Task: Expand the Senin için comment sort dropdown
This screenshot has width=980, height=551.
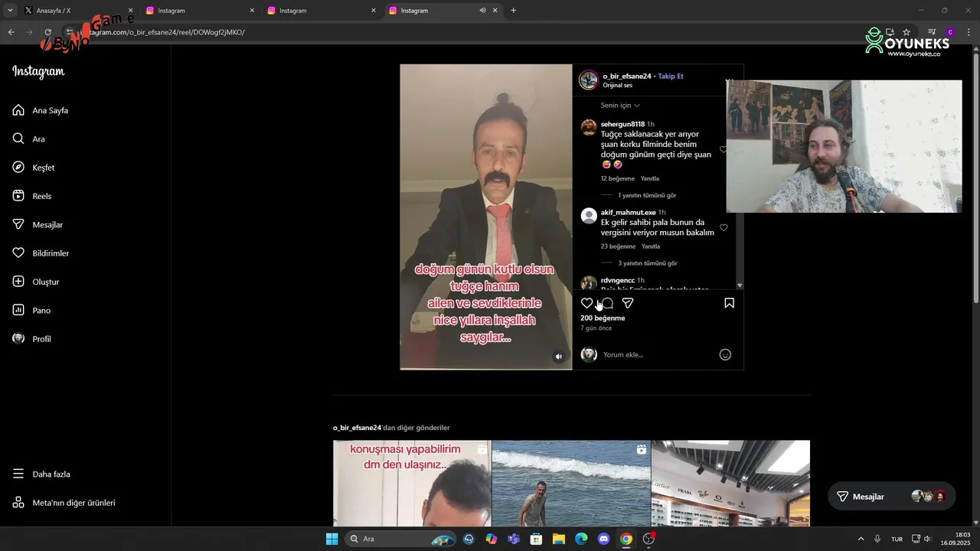Action: coord(620,105)
